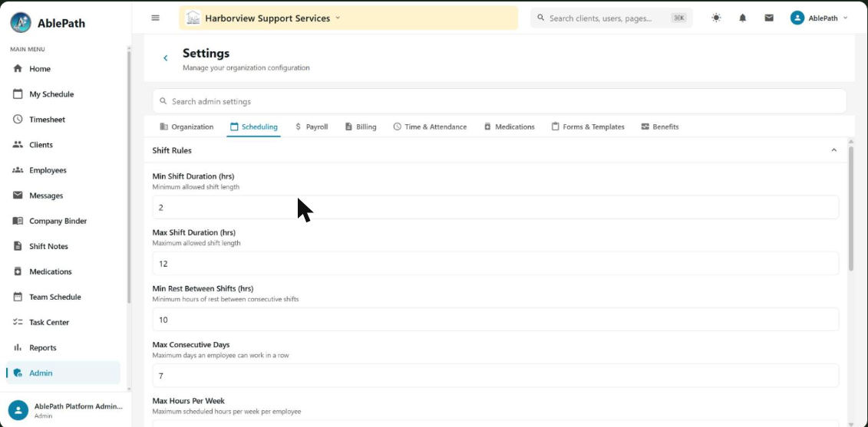The height and width of the screenshot is (427, 868).
Task: Click the My Schedule calendar icon
Action: pos(18,94)
